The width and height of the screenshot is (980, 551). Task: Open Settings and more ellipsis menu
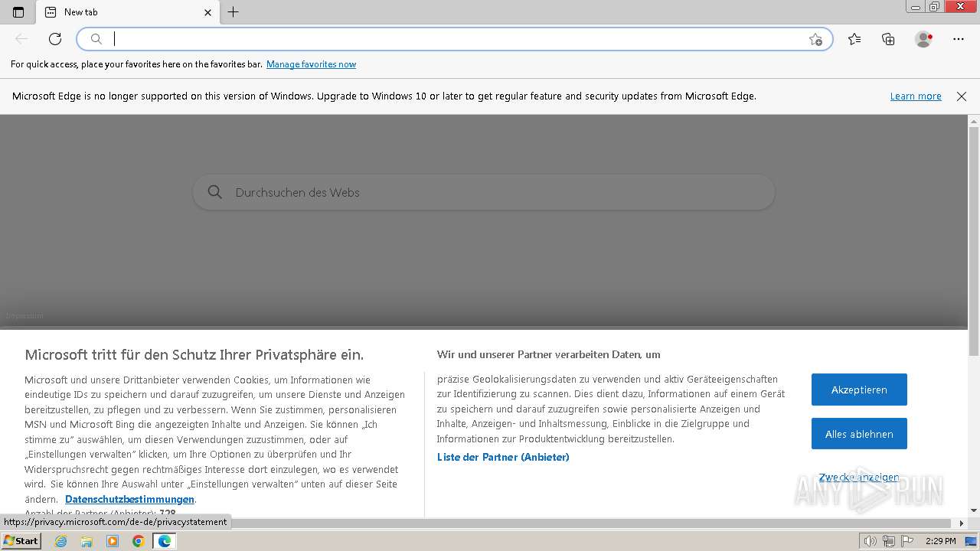959,39
